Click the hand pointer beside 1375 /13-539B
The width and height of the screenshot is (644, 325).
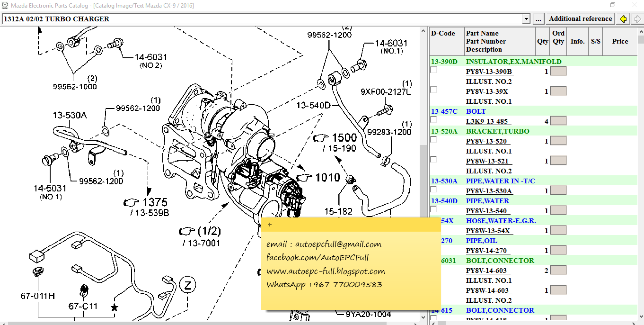coord(131,202)
